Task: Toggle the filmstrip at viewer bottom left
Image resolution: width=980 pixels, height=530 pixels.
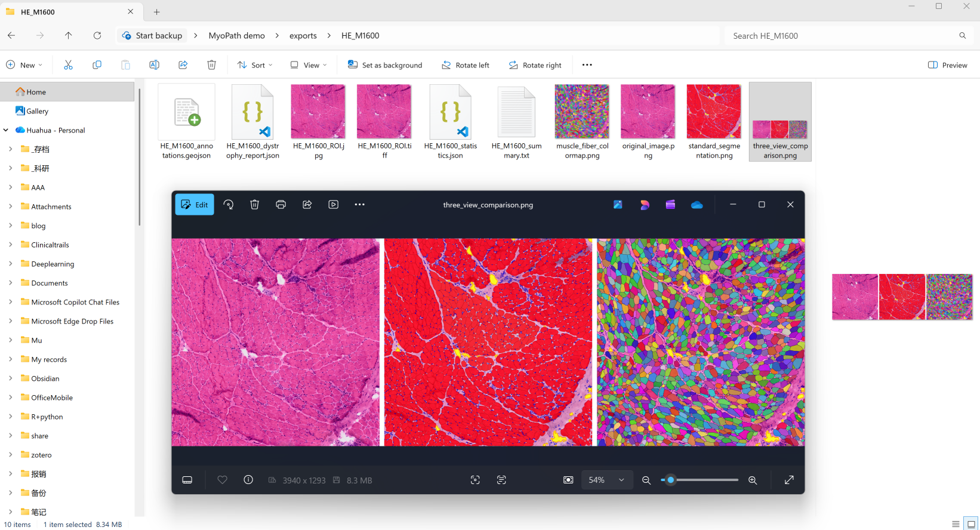Action: click(x=187, y=480)
